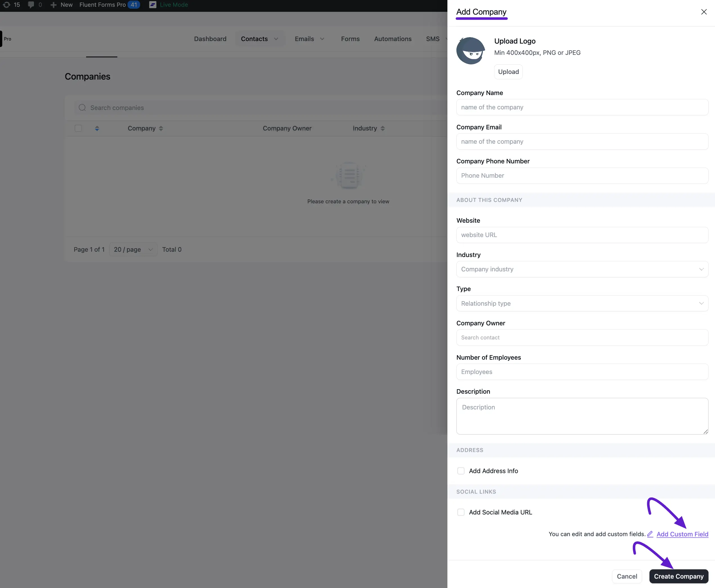The height and width of the screenshot is (588, 715).
Task: Click the Industry column header text
Action: 365,129
